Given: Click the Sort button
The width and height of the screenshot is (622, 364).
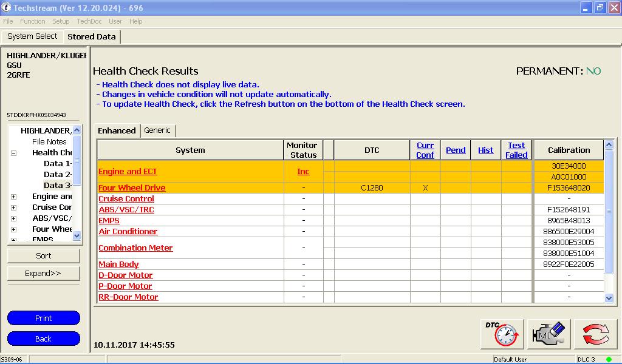Looking at the screenshot, I should click(x=44, y=256).
